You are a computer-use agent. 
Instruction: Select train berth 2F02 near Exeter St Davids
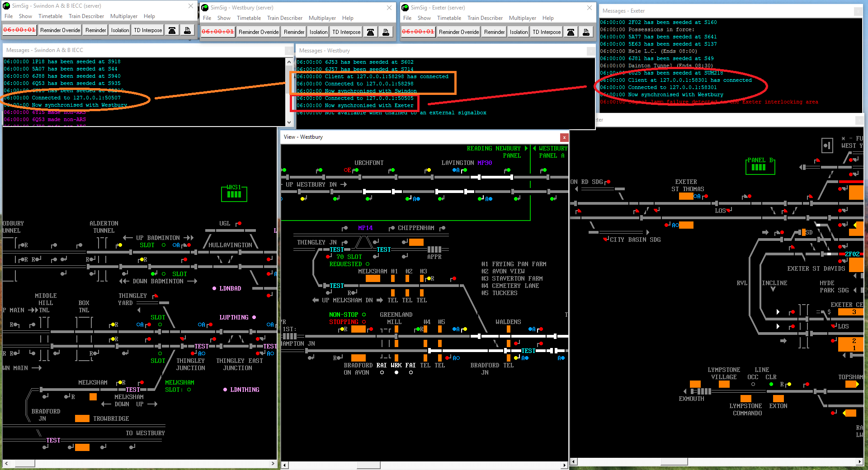852,254
